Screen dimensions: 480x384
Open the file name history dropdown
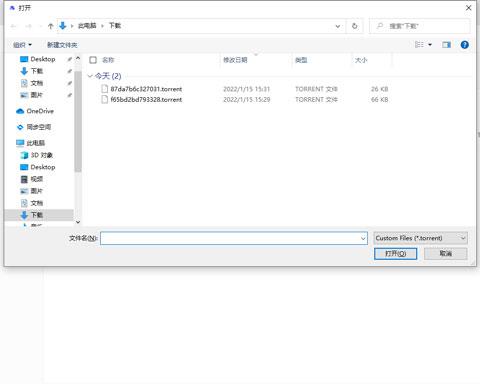coord(363,238)
